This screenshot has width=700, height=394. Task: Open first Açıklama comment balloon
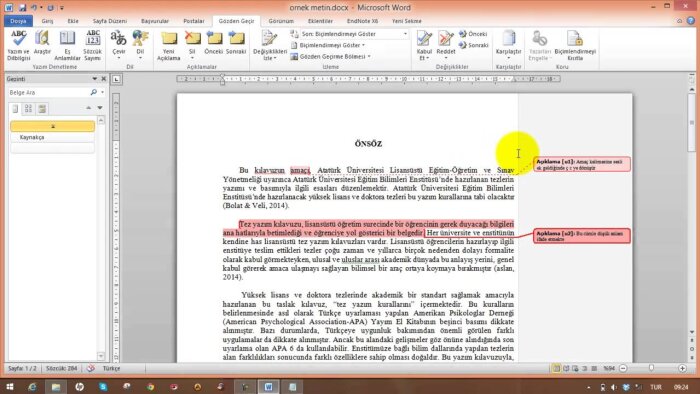(582, 164)
